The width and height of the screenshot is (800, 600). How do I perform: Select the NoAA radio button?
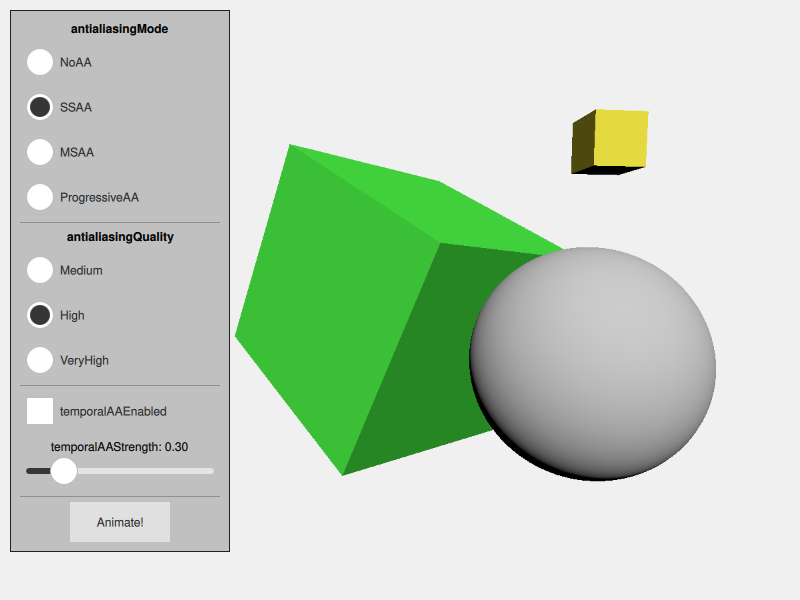pyautogui.click(x=40, y=62)
